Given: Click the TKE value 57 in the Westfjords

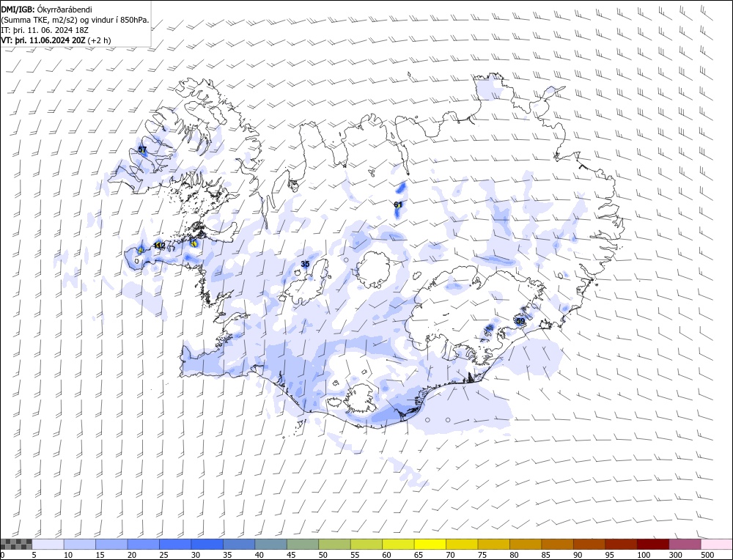Looking at the screenshot, I should point(143,150).
